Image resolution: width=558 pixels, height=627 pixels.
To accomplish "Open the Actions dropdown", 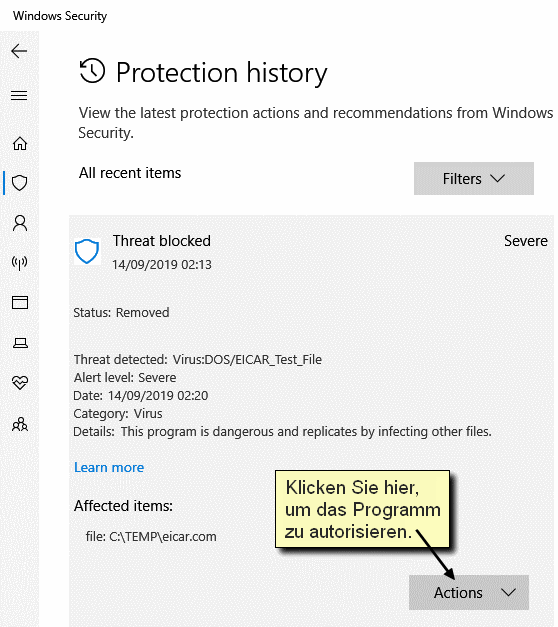I will [469, 592].
